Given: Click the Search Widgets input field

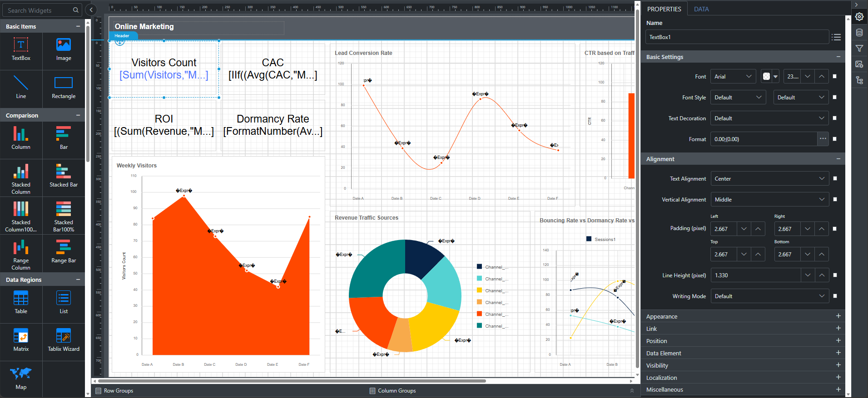Looking at the screenshot, I should point(43,10).
